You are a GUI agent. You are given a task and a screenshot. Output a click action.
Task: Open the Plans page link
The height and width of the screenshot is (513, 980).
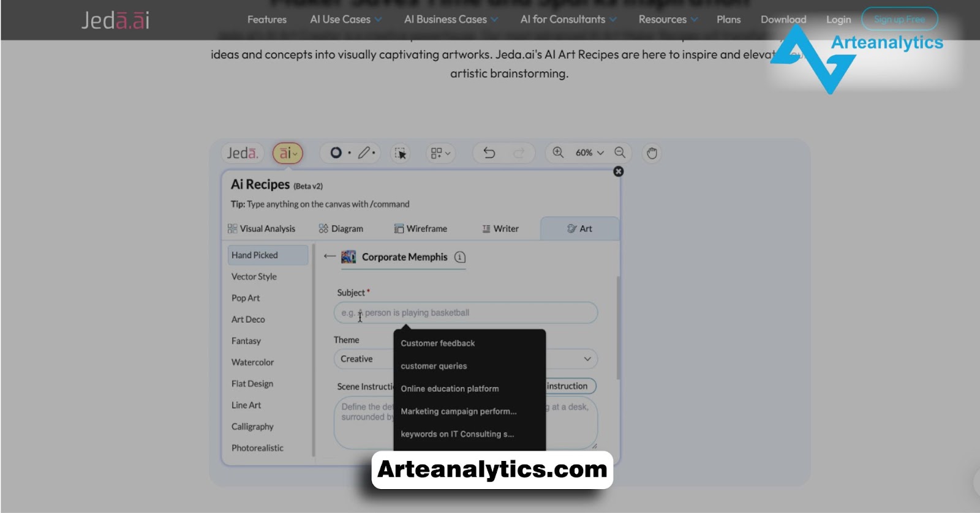point(728,20)
